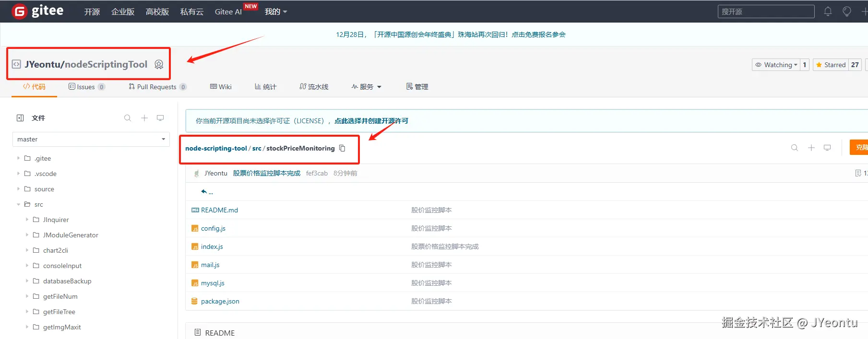Click the node-scripting-tool breadcrumb link
The image size is (868, 339).
[216, 148]
